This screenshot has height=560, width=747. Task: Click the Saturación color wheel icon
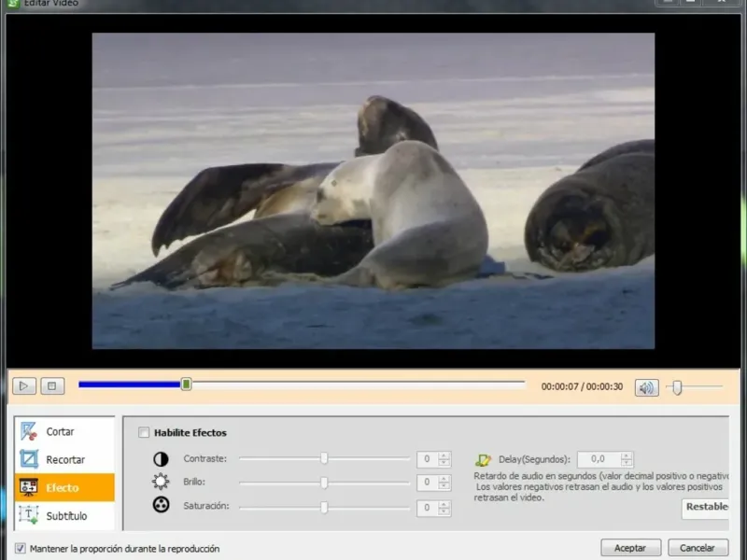[161, 507]
